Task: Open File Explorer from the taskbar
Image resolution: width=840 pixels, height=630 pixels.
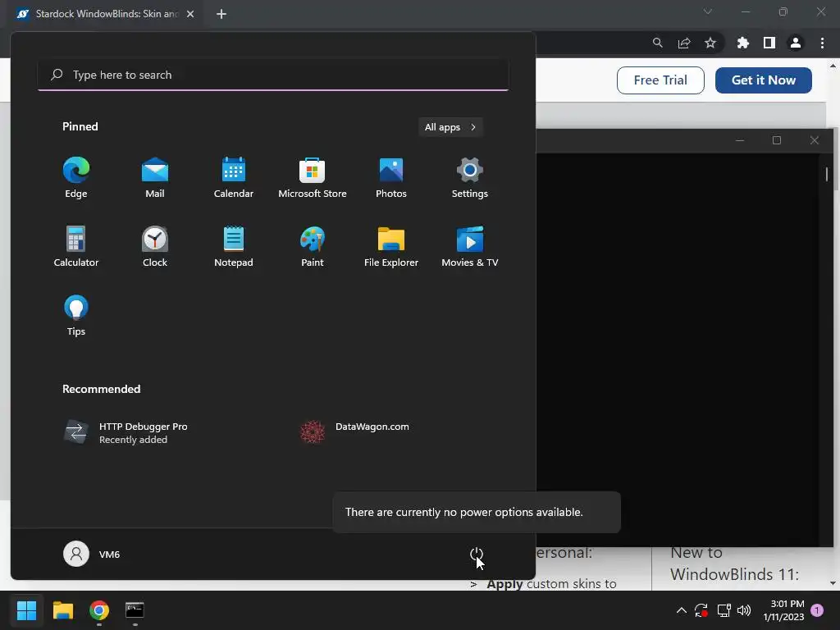Action: point(62,610)
